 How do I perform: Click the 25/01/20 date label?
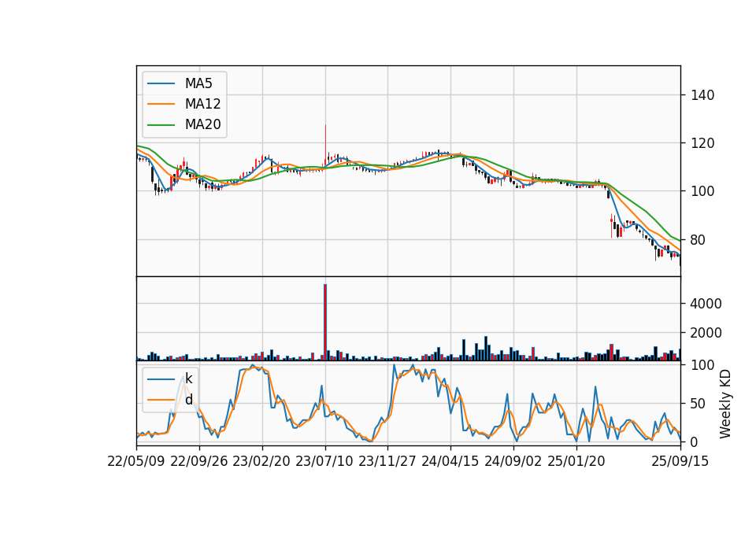[576, 461]
